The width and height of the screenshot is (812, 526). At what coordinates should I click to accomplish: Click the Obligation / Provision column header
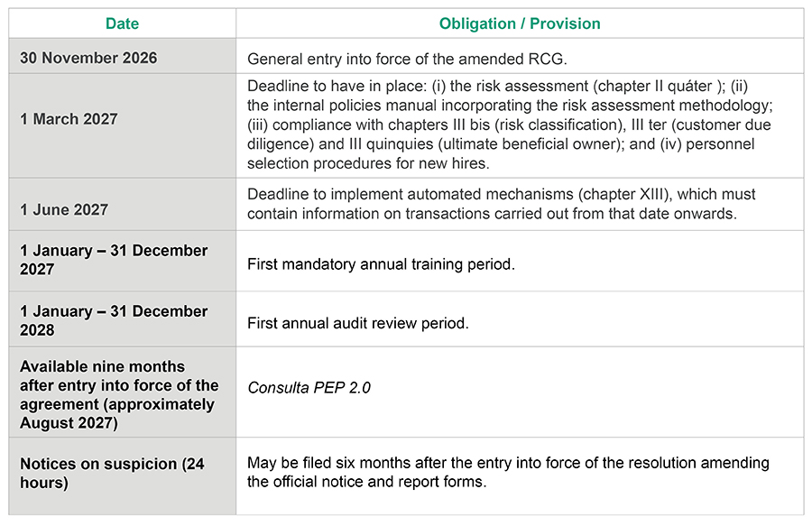[x=520, y=23]
